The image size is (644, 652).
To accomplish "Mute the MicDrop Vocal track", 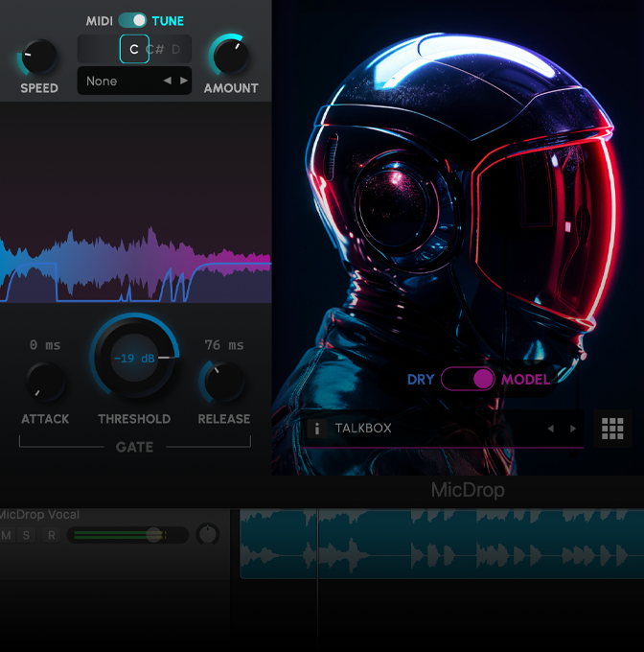I will tap(7, 535).
